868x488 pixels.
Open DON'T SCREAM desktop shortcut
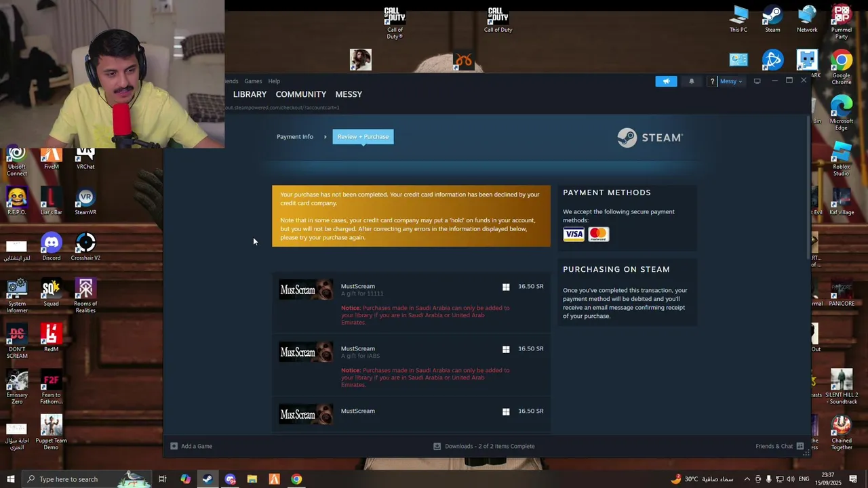pyautogui.click(x=17, y=342)
